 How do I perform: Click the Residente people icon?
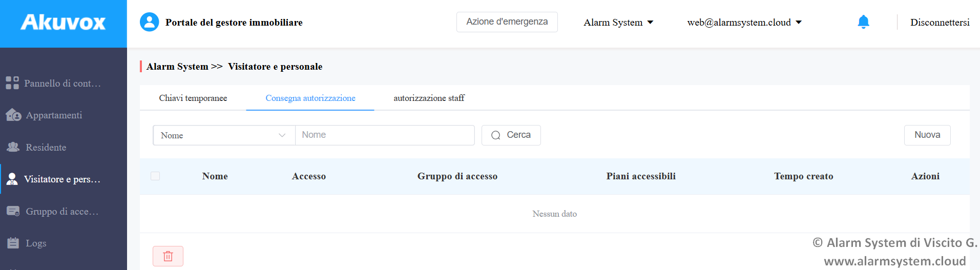pos(13,147)
